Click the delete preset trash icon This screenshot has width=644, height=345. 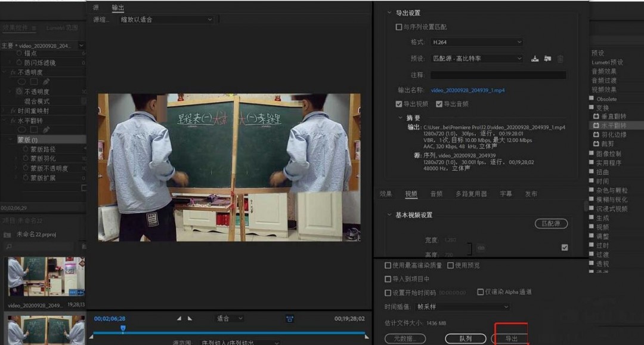[559, 58]
